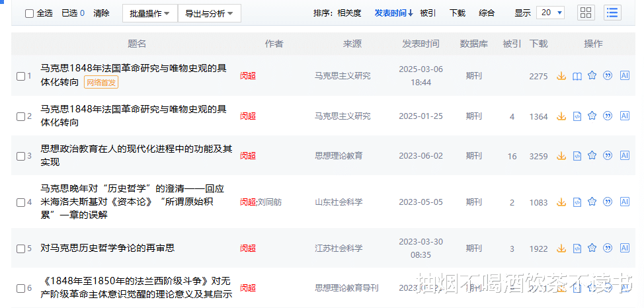Open online reading for the 网络首发 article
This screenshot has width=644, height=308.
point(577,76)
